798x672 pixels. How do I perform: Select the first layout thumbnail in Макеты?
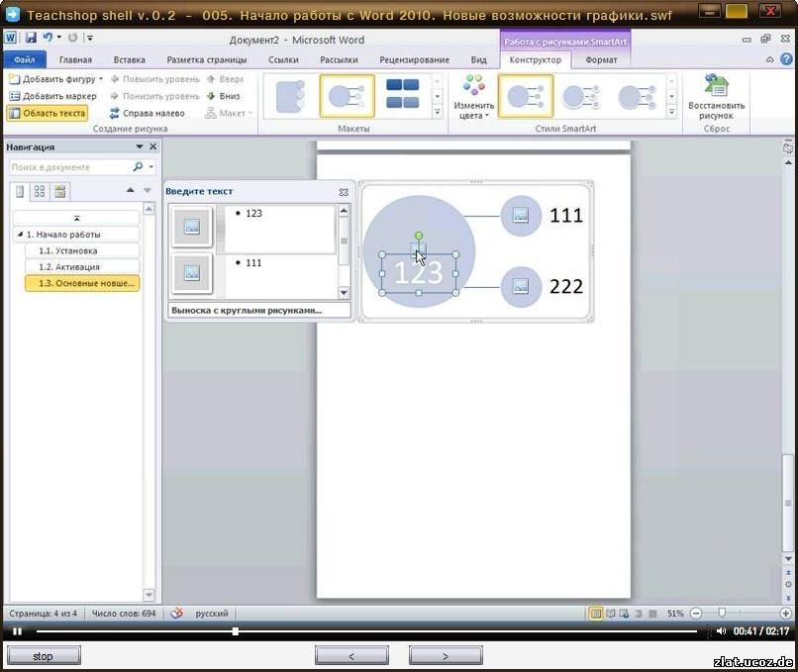pyautogui.click(x=290, y=96)
